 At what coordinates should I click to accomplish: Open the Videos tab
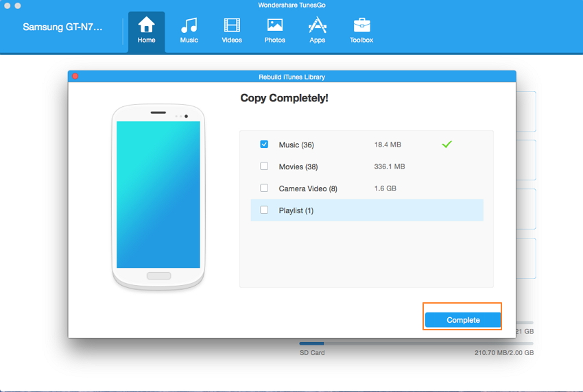click(x=232, y=32)
